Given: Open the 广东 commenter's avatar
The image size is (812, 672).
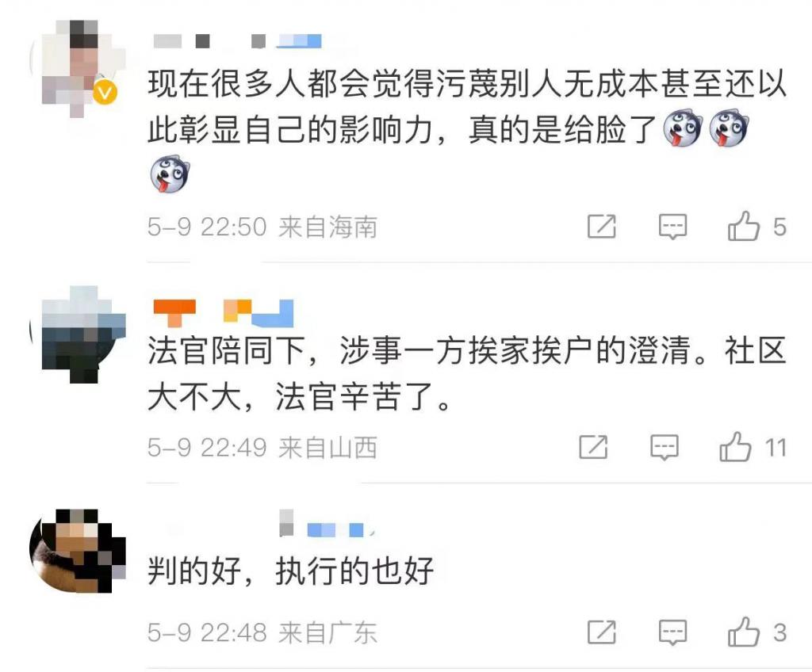Looking at the screenshot, I should tap(78, 552).
